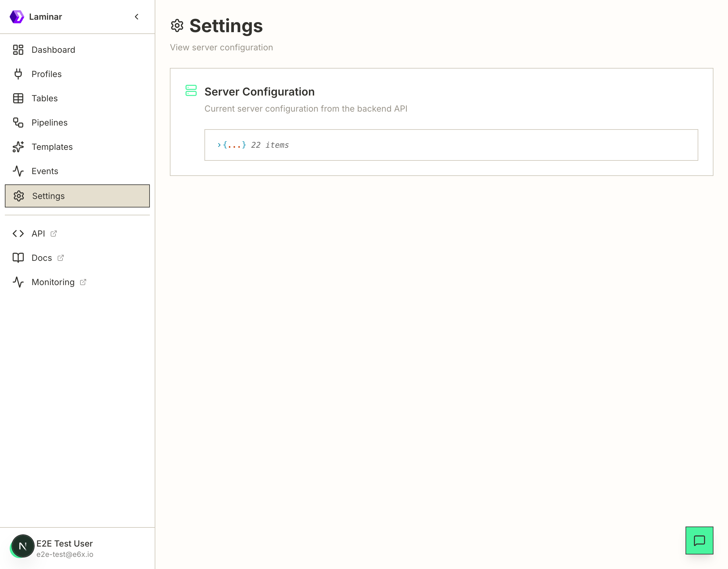
Task: Open the Events activity icon
Action: tap(18, 171)
